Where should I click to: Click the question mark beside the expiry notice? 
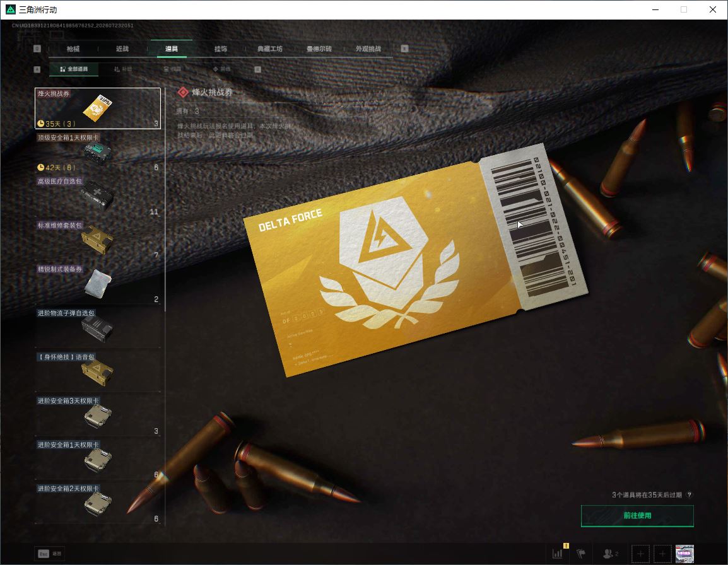689,495
